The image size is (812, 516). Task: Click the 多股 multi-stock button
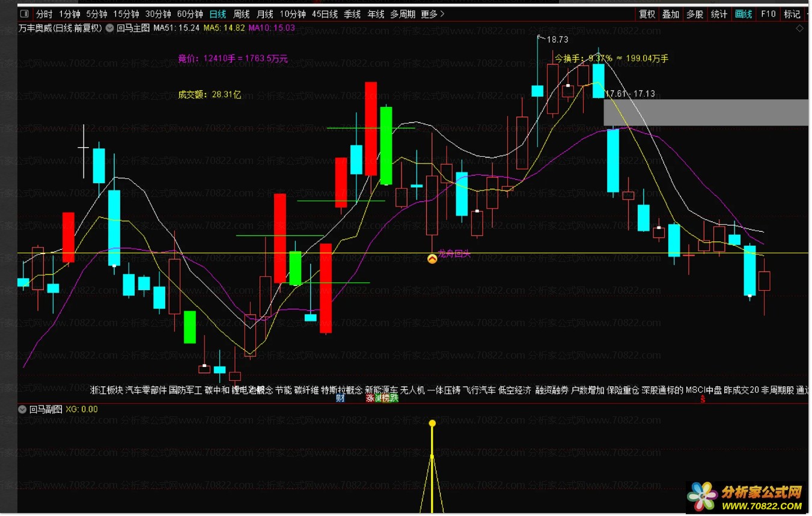pos(695,14)
